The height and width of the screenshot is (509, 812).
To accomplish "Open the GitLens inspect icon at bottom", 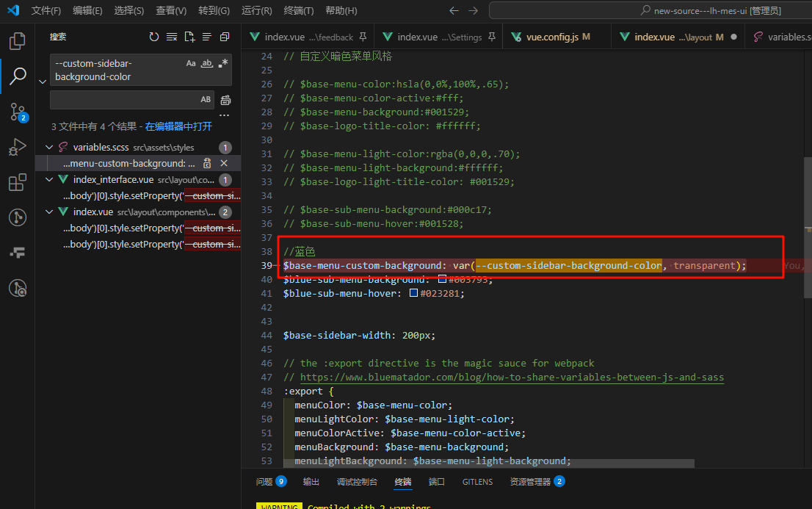I will (x=18, y=288).
